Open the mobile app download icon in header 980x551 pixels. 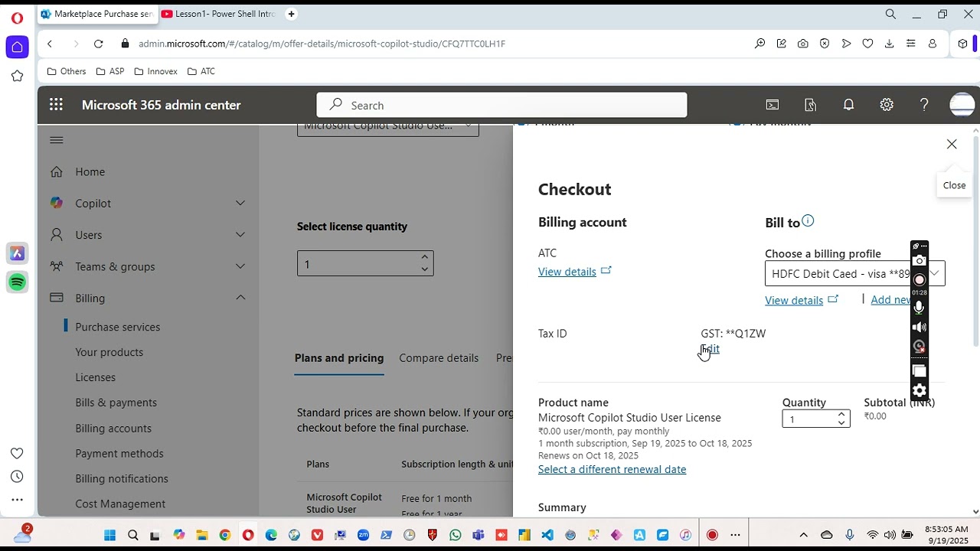pos(811,105)
